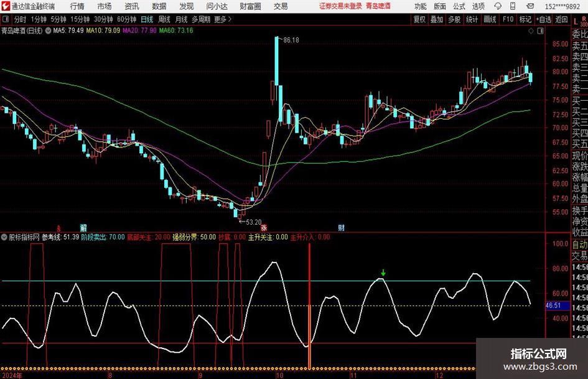Open the 功能 menu
This screenshot has height=379, width=588.
coord(421,6)
